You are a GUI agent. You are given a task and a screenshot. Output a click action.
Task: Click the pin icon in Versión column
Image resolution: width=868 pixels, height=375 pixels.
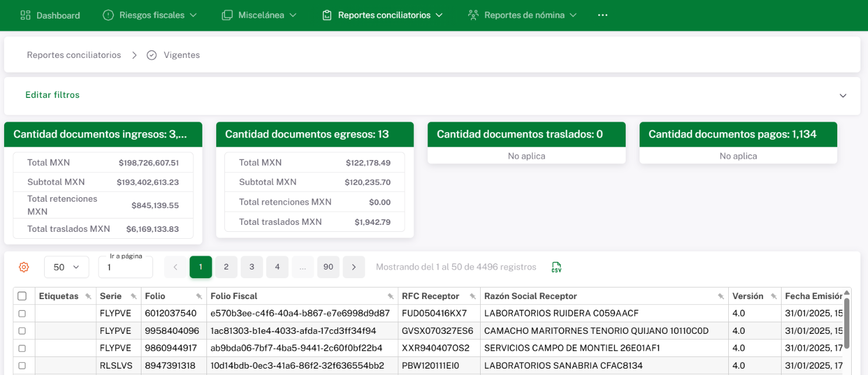click(x=773, y=296)
